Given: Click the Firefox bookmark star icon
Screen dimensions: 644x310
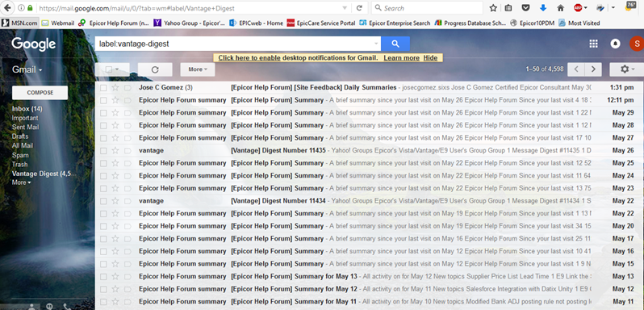Looking at the screenshot, I should pos(493,8).
